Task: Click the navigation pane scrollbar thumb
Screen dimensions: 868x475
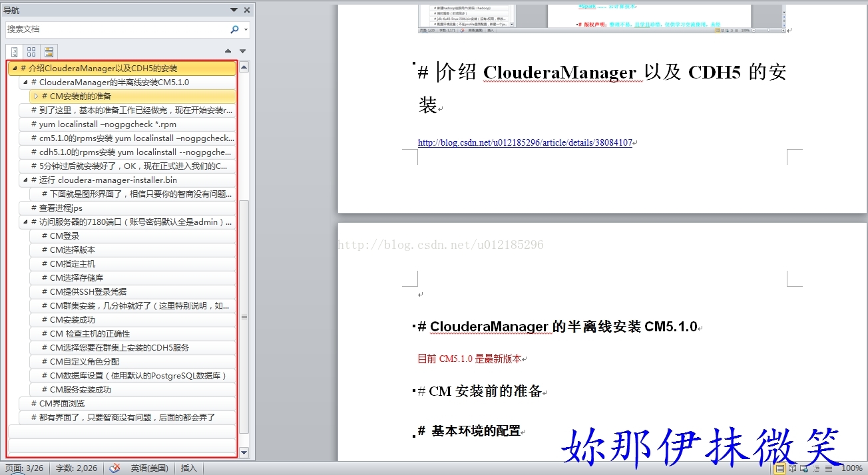Action: coord(244,317)
